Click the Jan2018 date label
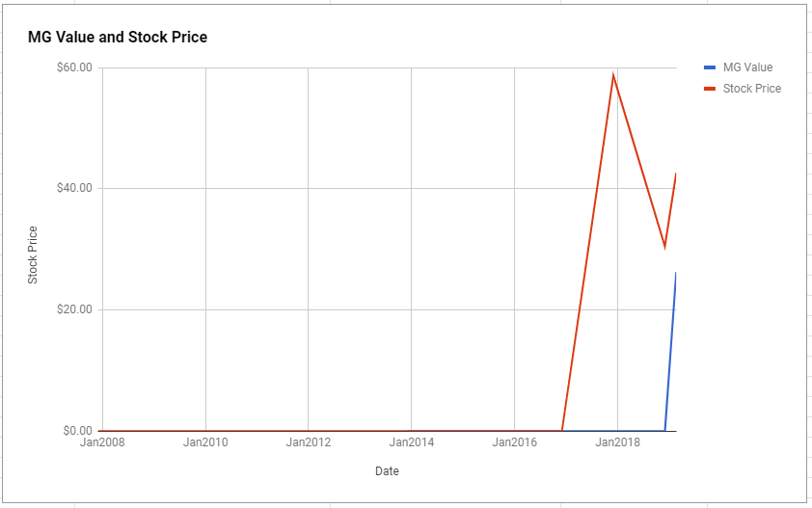Screen dimensions: 812x508 (x=617, y=442)
